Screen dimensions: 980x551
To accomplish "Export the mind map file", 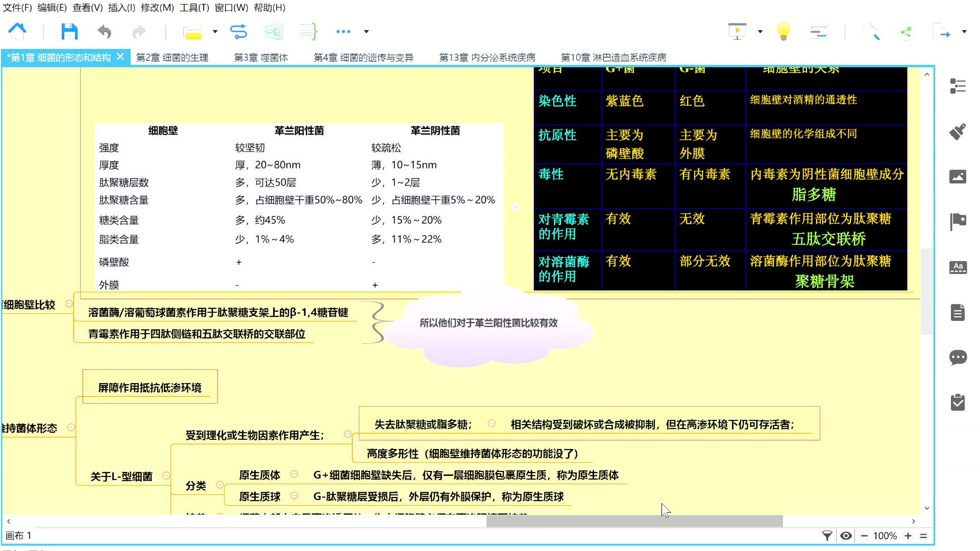I will coord(941,32).
